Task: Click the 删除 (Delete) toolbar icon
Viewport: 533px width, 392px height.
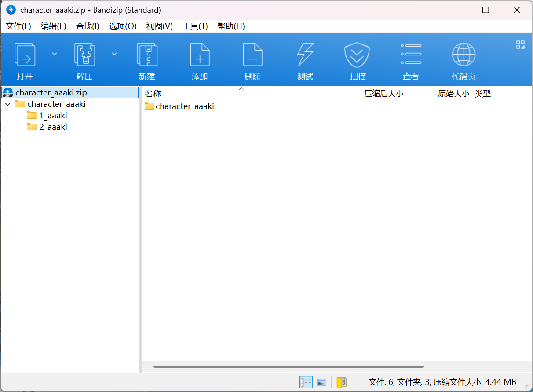Action: coord(252,55)
